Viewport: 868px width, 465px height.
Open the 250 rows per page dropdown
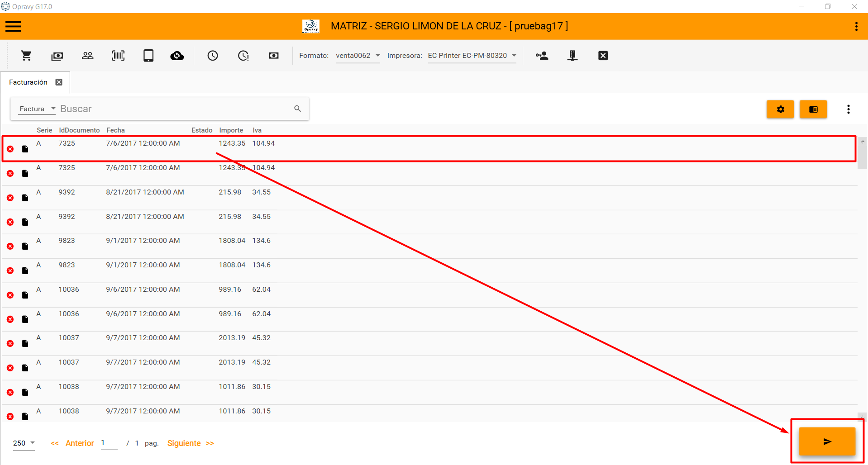point(24,443)
